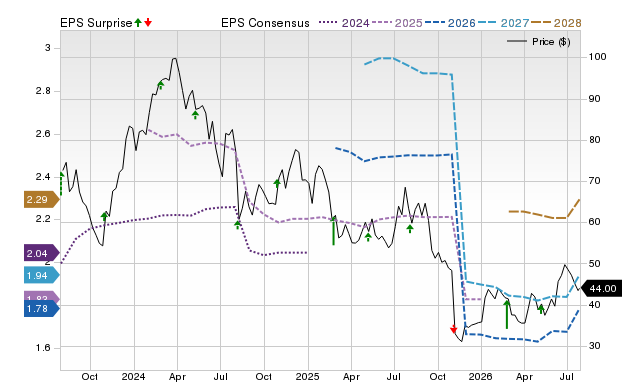This screenshot has height=382, width=640.
Task: Click the 2.8 label on left axis
Action: click(43, 91)
